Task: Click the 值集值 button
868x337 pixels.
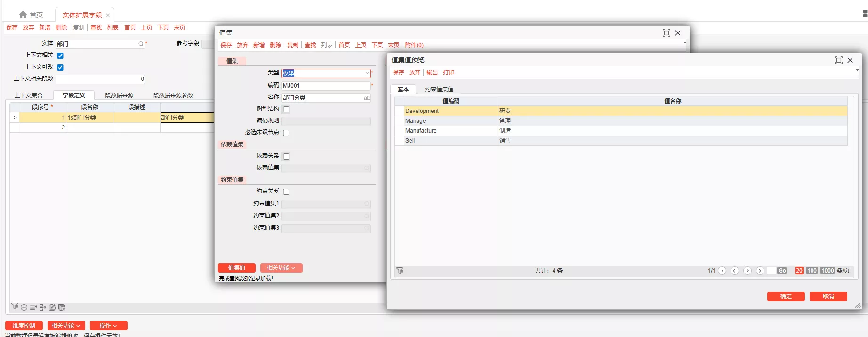Action: coord(236,268)
